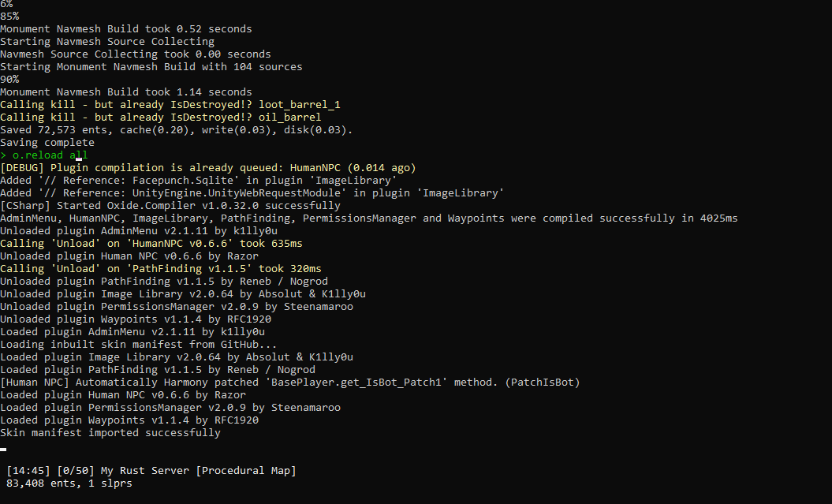Screen dimensions: 832x504
Task: Click the 'Saving complete' message
Action: pos(47,143)
